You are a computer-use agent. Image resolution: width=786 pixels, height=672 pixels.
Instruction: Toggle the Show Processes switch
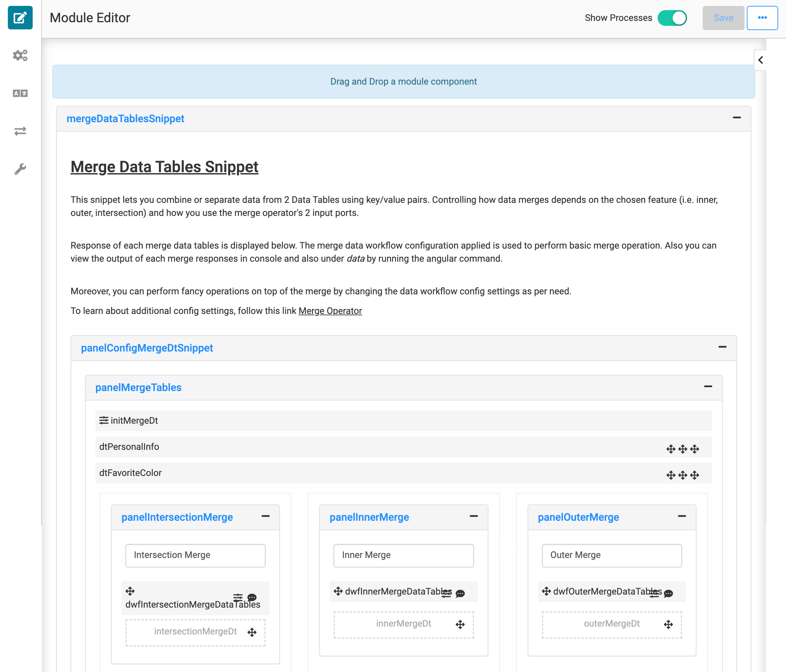[x=672, y=18]
